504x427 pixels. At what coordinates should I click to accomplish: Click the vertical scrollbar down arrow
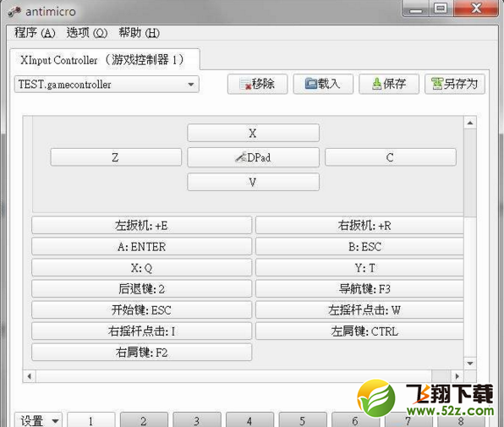(470, 364)
